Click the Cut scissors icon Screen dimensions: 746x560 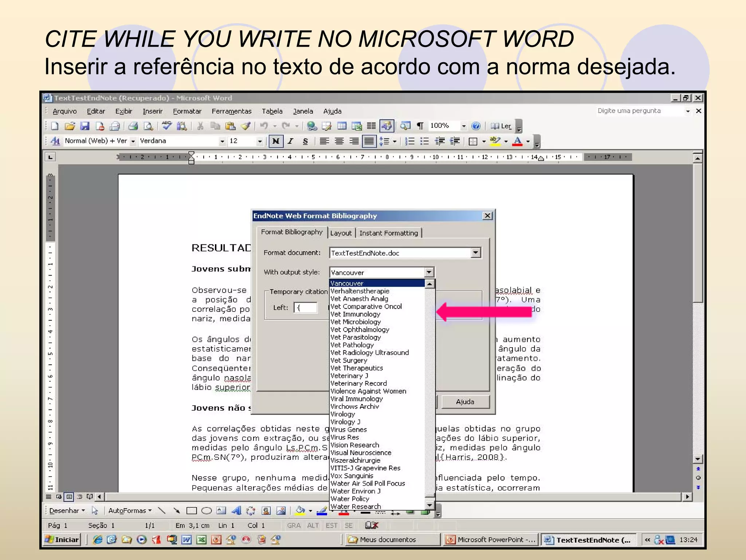coord(200,126)
